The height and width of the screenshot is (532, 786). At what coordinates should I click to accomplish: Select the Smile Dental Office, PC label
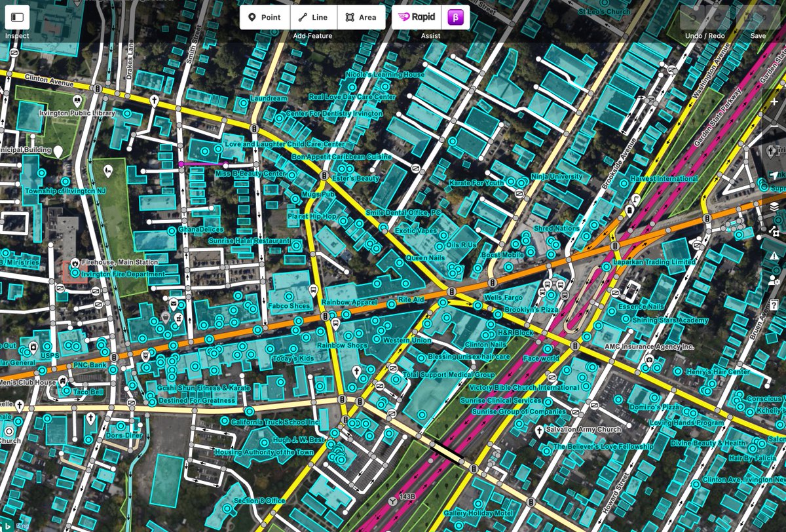(x=403, y=213)
